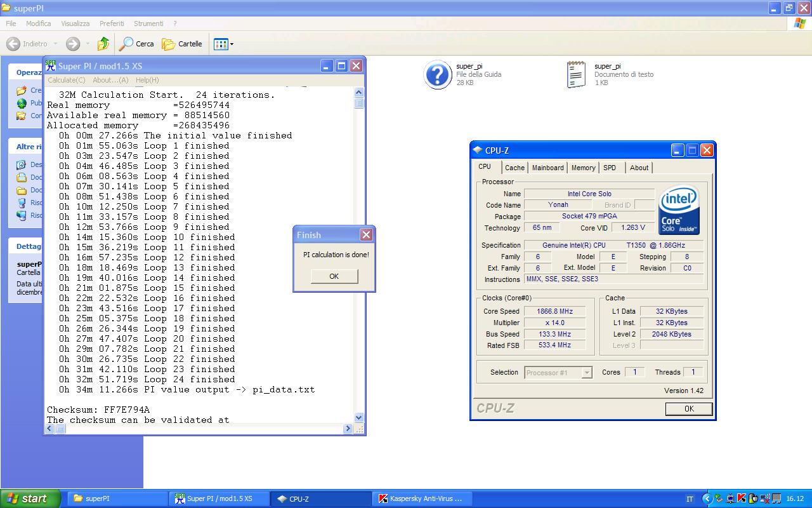
Task: Click the Intel Core Solo logo
Action: (x=679, y=210)
